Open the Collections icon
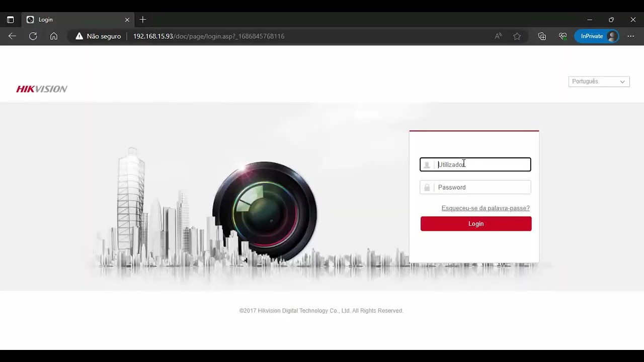Image resolution: width=644 pixels, height=362 pixels. pos(542,36)
